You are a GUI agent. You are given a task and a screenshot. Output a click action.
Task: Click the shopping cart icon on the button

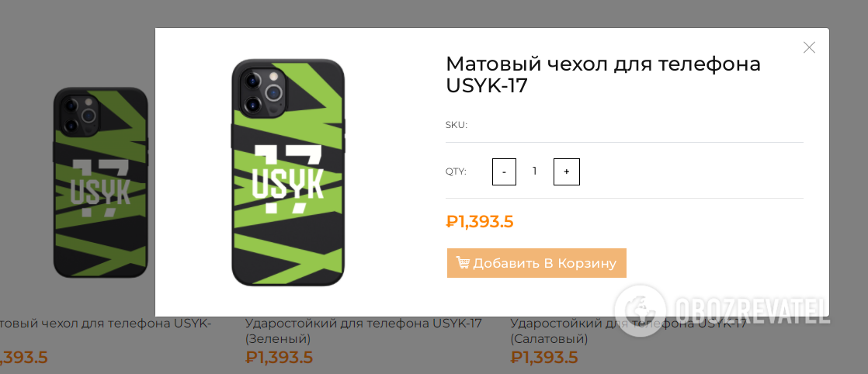(463, 263)
